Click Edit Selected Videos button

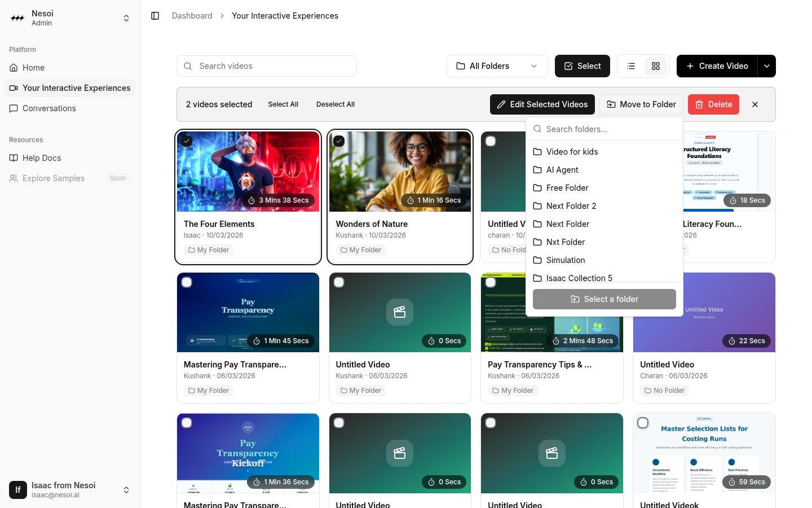point(542,104)
